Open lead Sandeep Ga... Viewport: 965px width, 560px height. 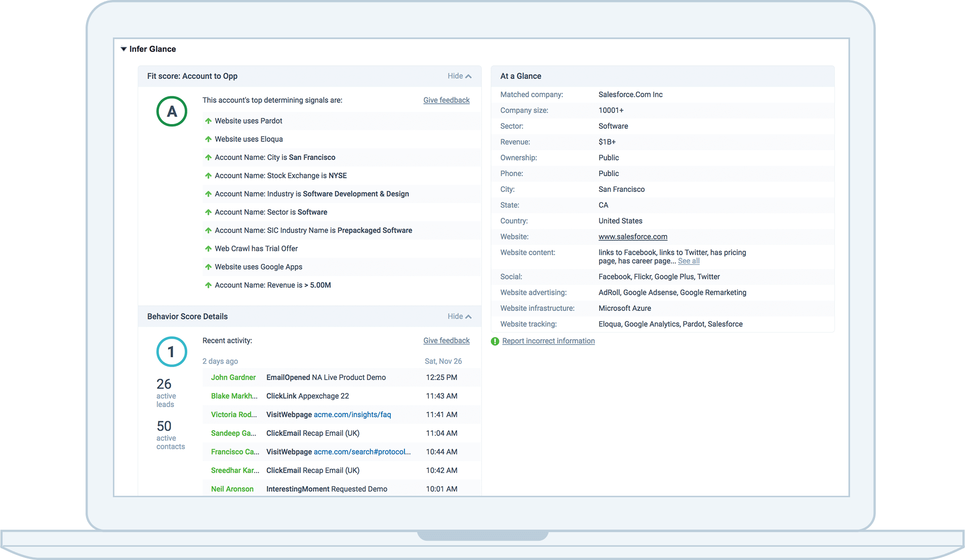click(233, 433)
